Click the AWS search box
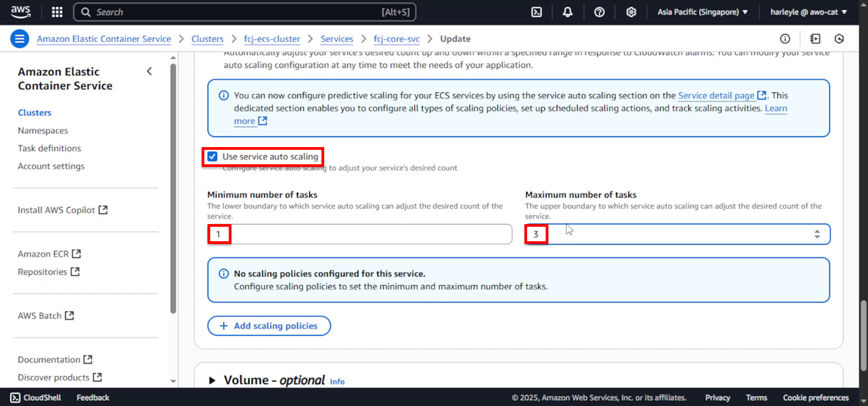 245,12
